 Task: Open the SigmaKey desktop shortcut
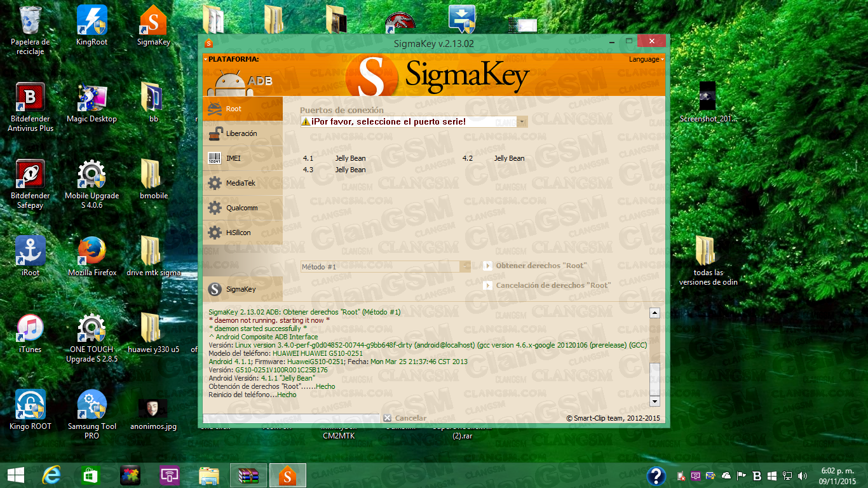153,26
